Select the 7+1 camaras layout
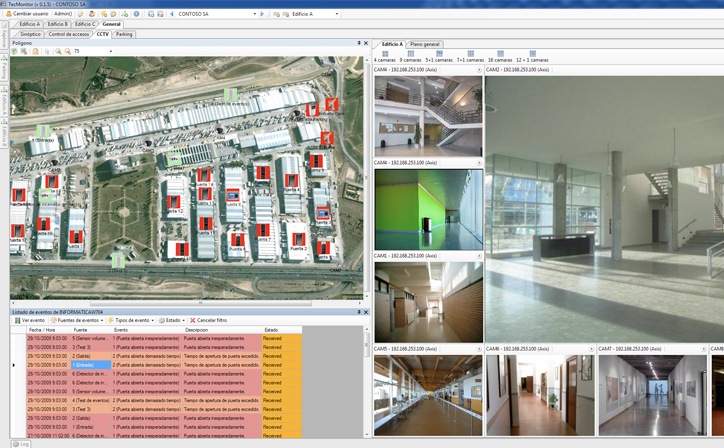 point(470,56)
